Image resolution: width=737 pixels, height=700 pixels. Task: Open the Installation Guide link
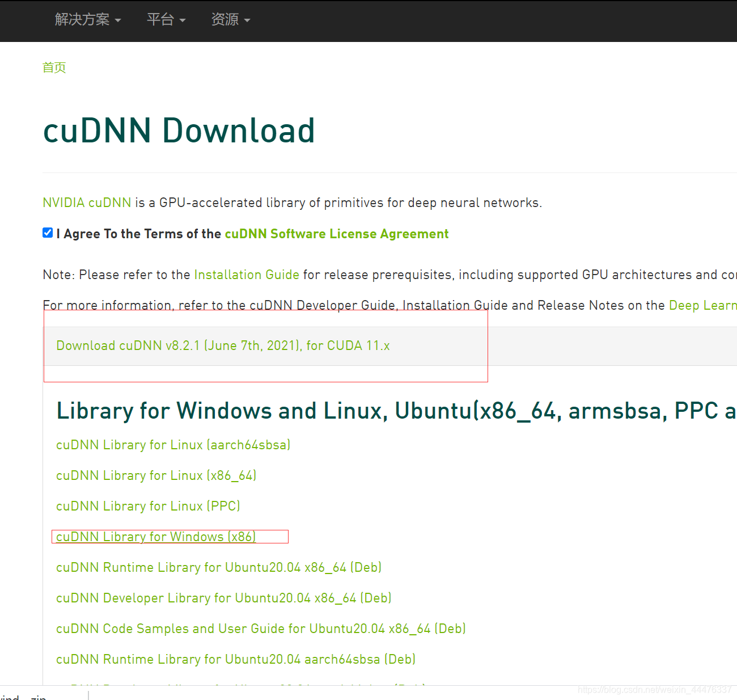point(247,275)
